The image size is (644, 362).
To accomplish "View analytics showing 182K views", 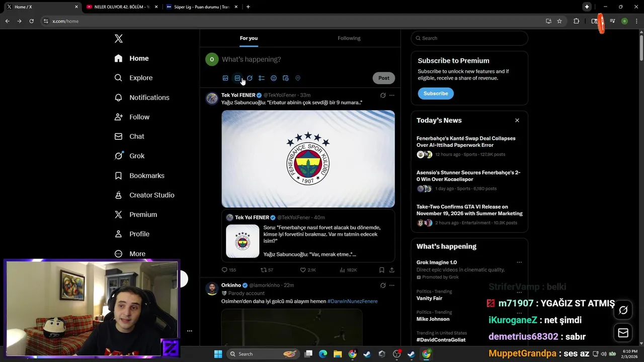I will [348, 270].
